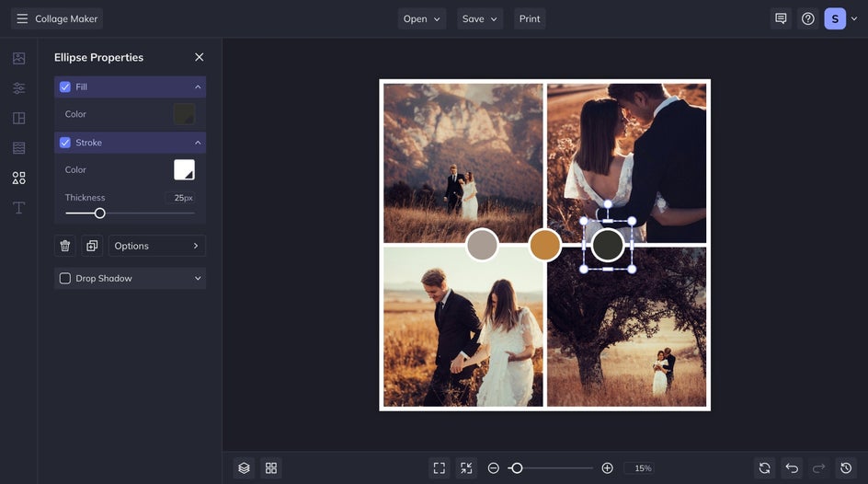Collapse the Fill section chevron
Viewport: 868px width, 484px height.
[198, 86]
